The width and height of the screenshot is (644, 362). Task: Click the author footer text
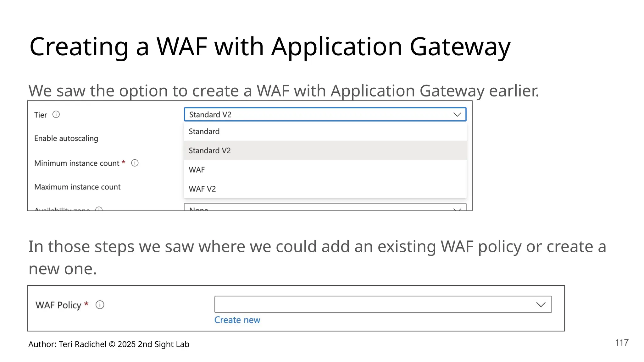point(109,344)
